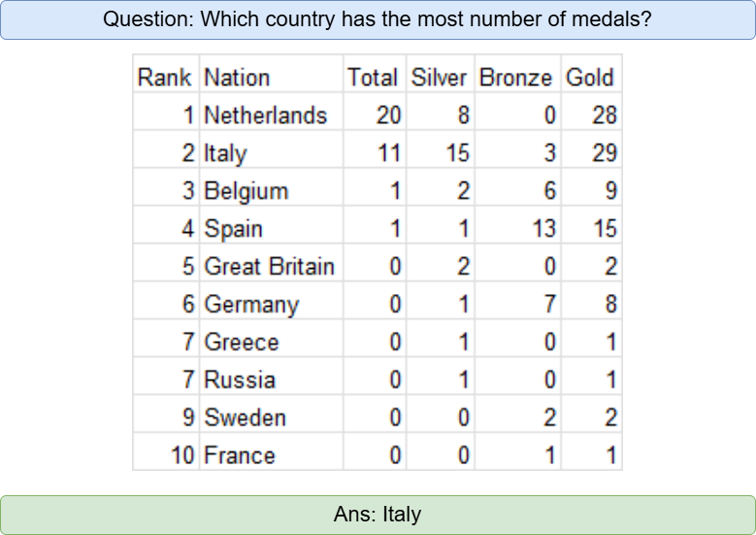This screenshot has width=756, height=535.
Task: Select the Rank column header
Action: tap(165, 78)
